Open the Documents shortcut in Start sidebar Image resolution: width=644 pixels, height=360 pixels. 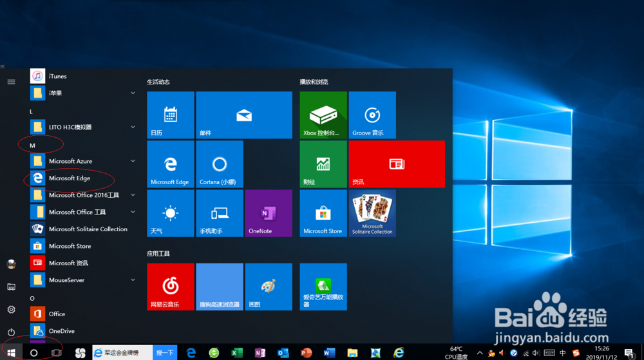click(11, 287)
